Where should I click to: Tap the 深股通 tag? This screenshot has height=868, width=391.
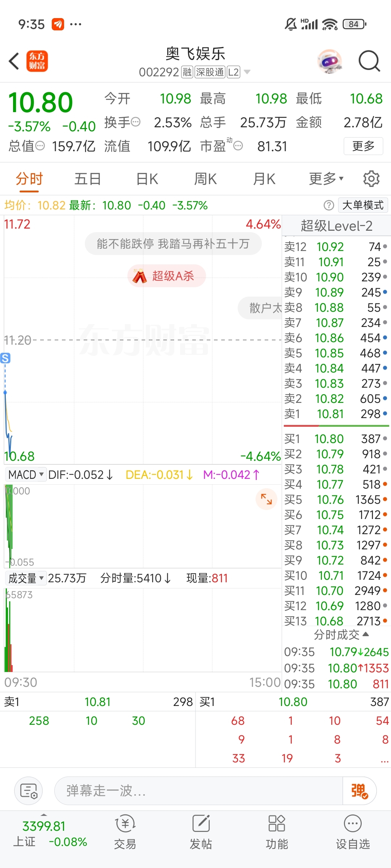pyautogui.click(x=210, y=72)
